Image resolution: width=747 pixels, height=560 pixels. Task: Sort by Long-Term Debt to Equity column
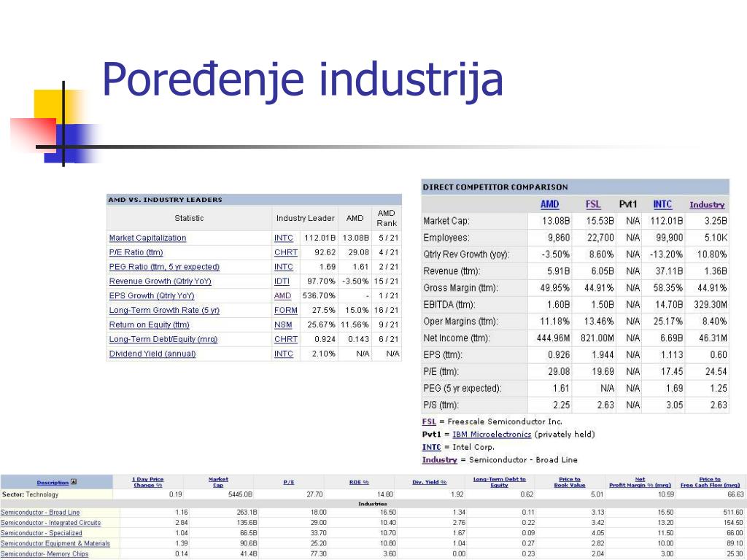499,482
